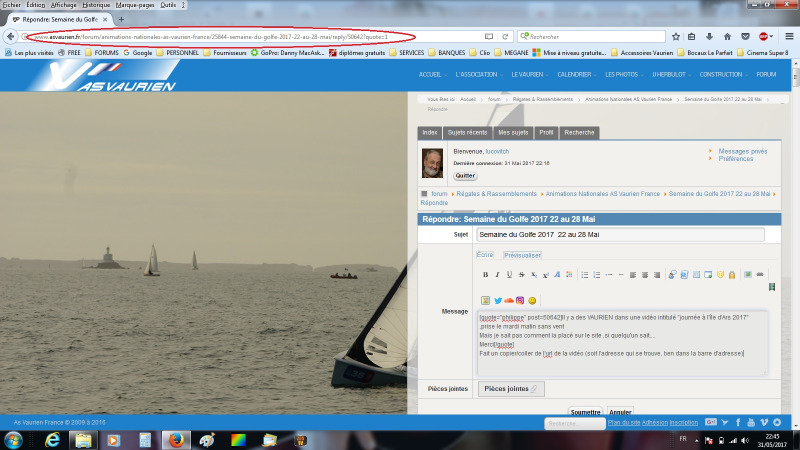Expand the LE VAURIEN navigation menu

point(529,74)
